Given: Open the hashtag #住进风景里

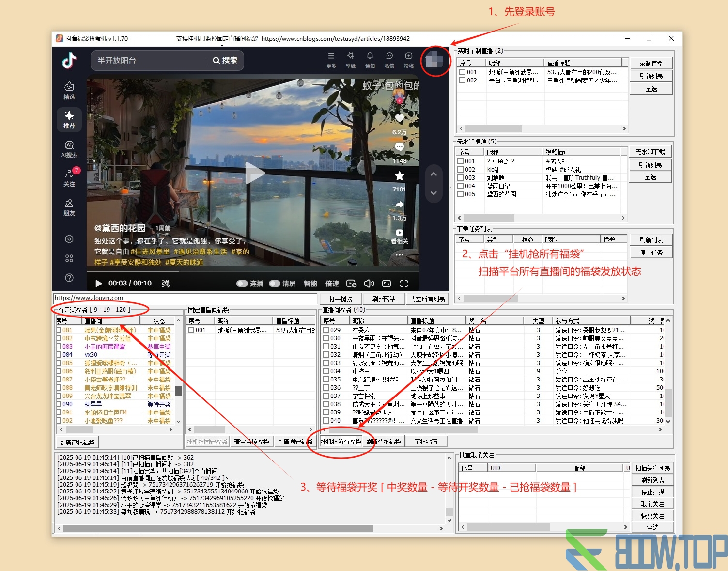Looking at the screenshot, I should (150, 252).
